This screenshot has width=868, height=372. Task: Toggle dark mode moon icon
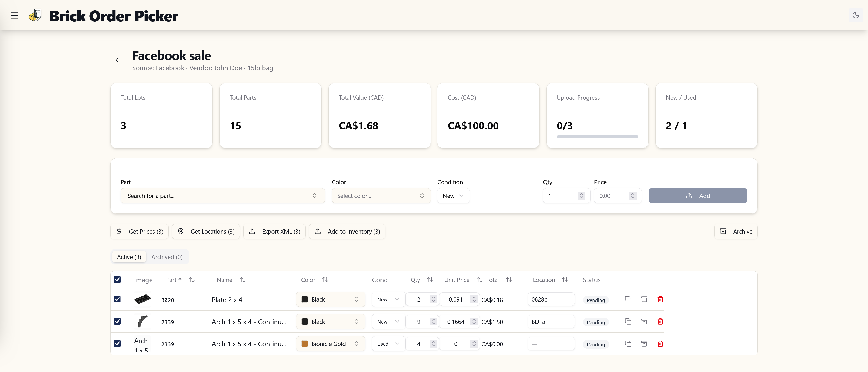pos(855,15)
